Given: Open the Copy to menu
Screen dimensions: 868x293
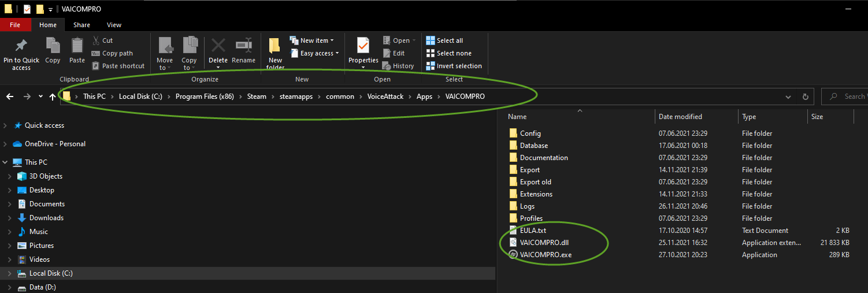Looking at the screenshot, I should [189, 54].
